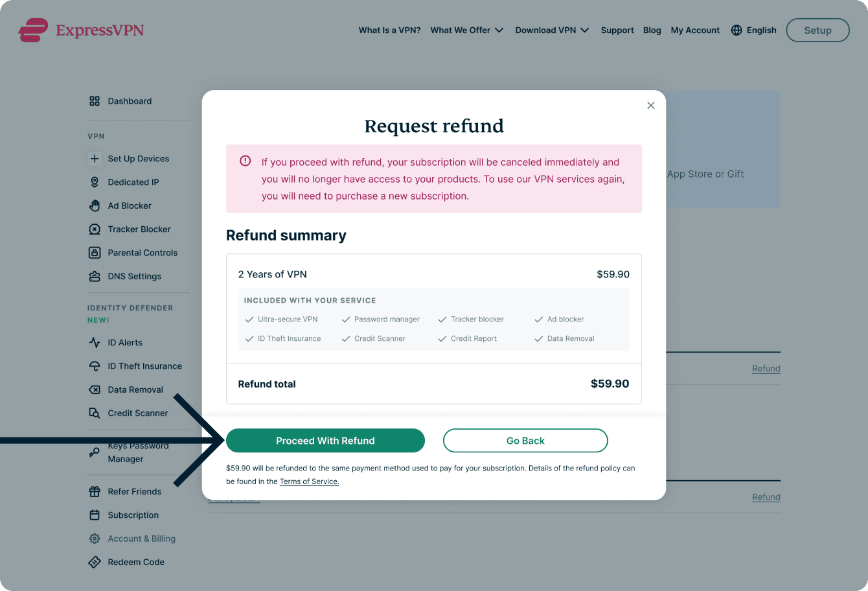Screen dimensions: 868x591
Task: Click the ExpressVPN logo
Action: coord(81,30)
